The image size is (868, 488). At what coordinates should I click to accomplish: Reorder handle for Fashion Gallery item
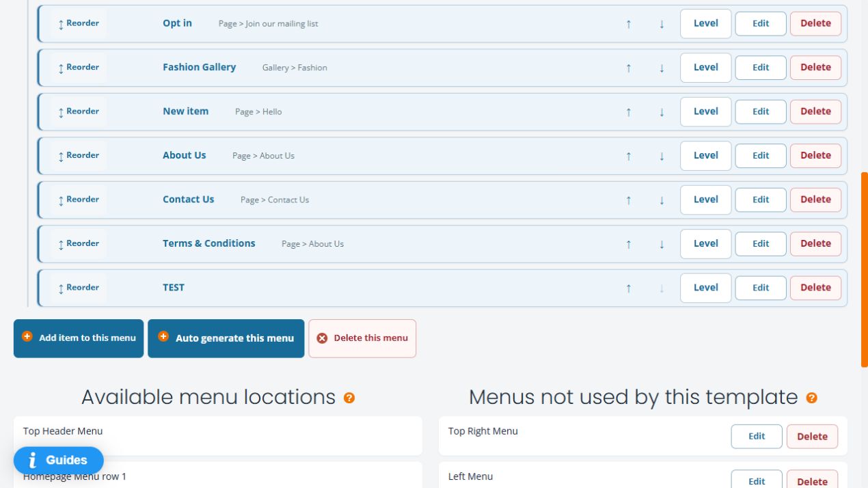tap(78, 68)
